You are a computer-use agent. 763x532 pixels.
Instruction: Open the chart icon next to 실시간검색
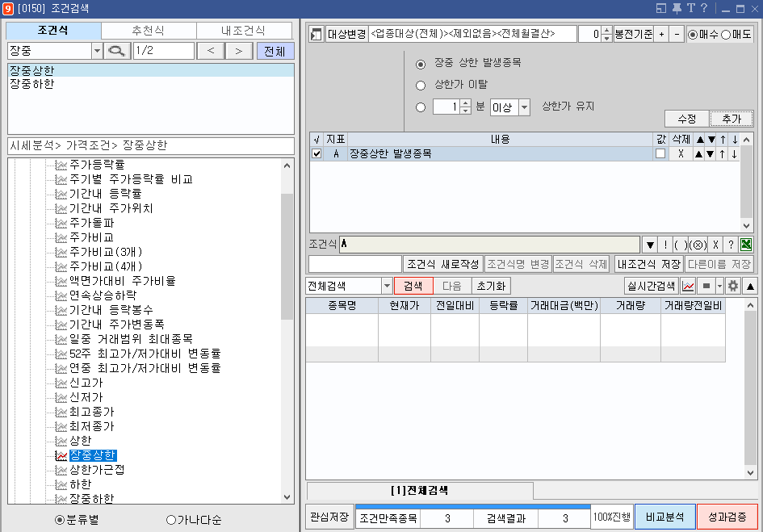687,285
